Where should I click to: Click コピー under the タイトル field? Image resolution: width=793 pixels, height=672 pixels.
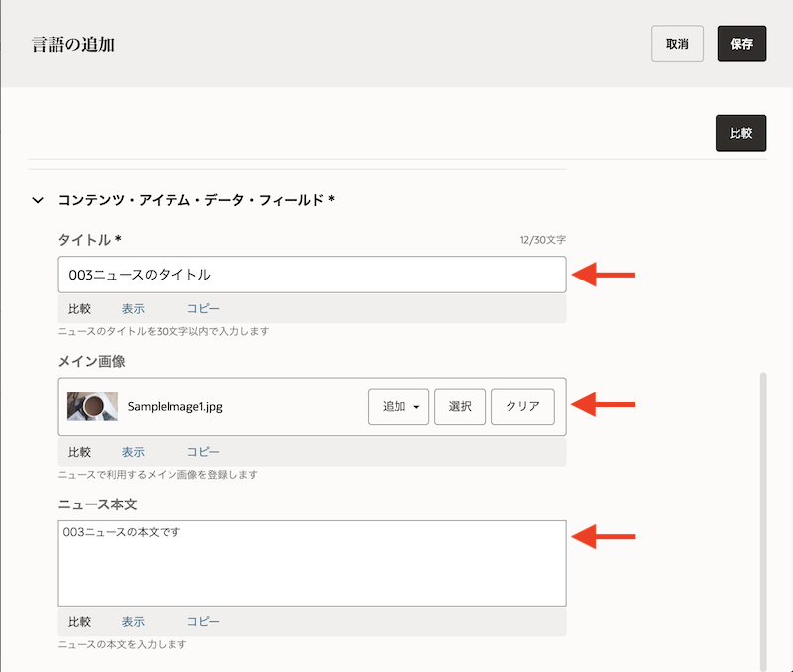pos(203,309)
